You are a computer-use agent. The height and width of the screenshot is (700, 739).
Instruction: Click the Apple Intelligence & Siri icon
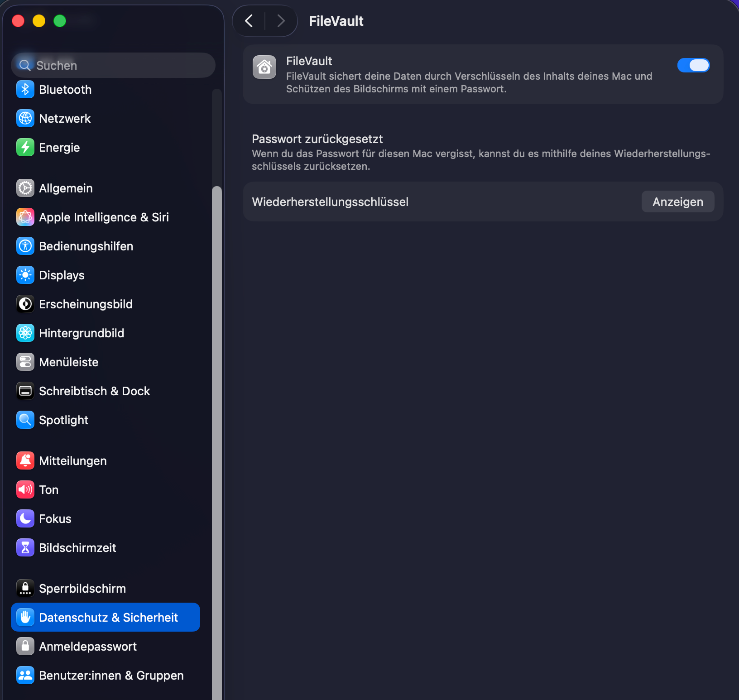pyautogui.click(x=25, y=217)
